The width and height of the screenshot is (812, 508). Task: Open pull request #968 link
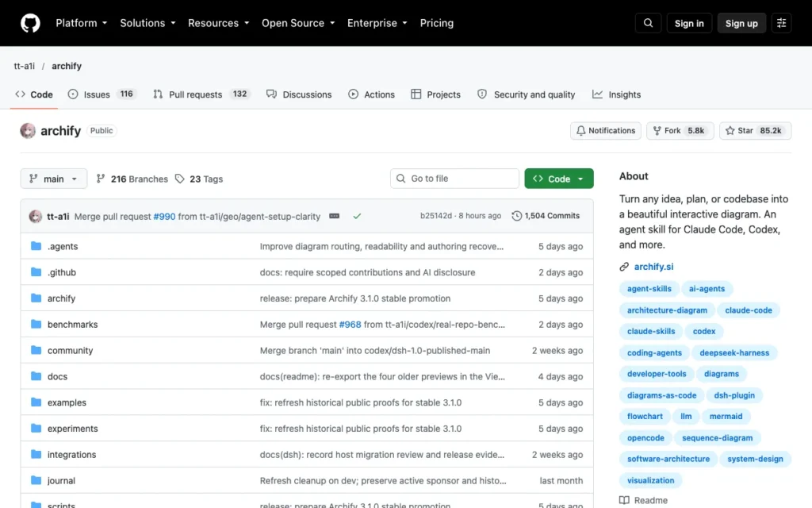350,325
